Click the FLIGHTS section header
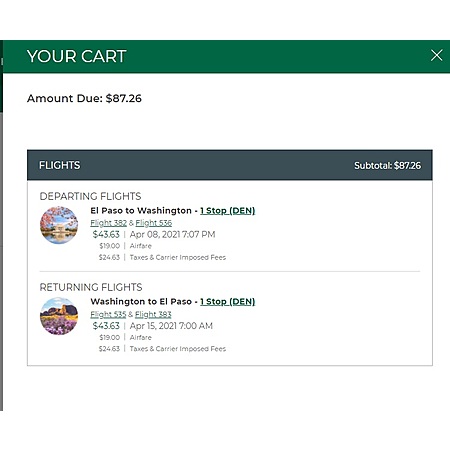The height and width of the screenshot is (450, 450). [59, 165]
